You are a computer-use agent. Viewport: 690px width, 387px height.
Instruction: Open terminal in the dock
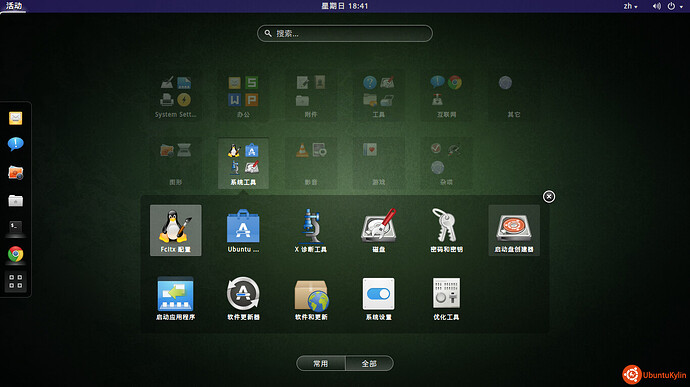coord(15,227)
